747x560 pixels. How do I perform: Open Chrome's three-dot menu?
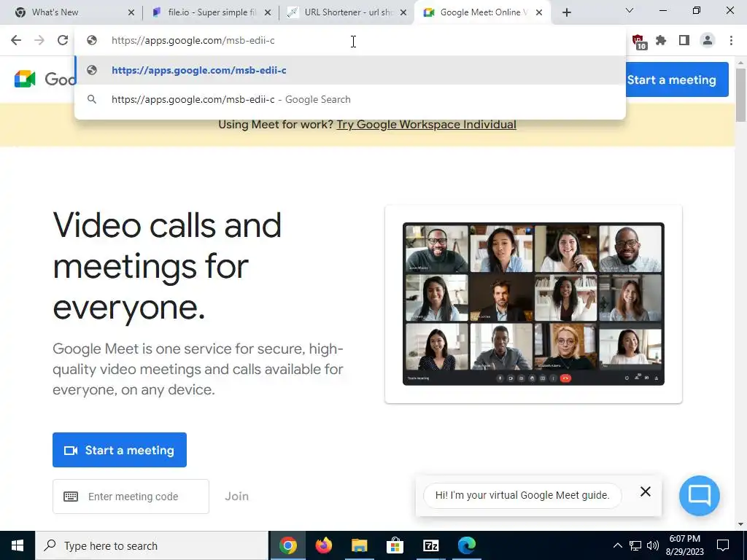(x=731, y=41)
